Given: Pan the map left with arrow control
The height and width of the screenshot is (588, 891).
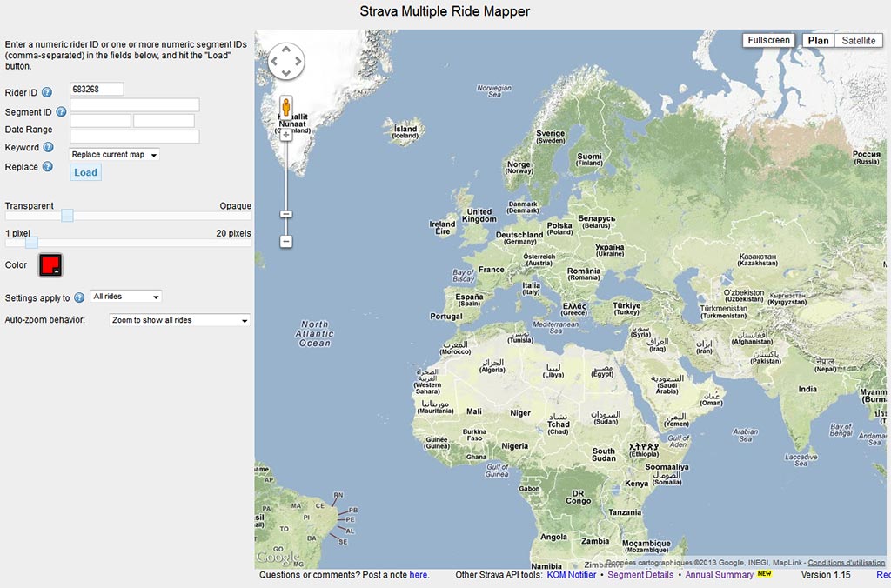Looking at the screenshot, I should coord(275,61).
